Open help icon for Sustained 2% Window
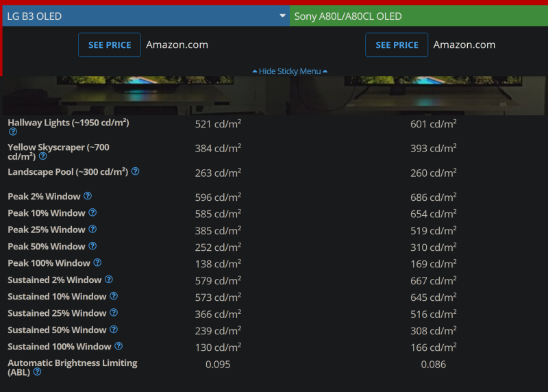The image size is (548, 392). point(109,280)
